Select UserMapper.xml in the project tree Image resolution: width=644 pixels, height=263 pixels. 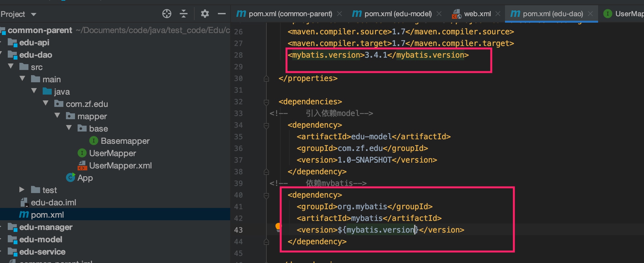tap(120, 166)
